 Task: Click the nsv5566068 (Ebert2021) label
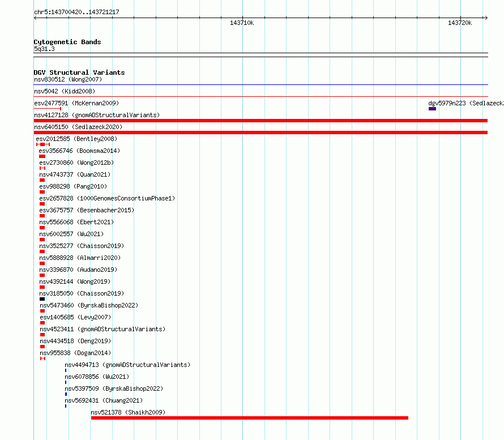pos(76,222)
